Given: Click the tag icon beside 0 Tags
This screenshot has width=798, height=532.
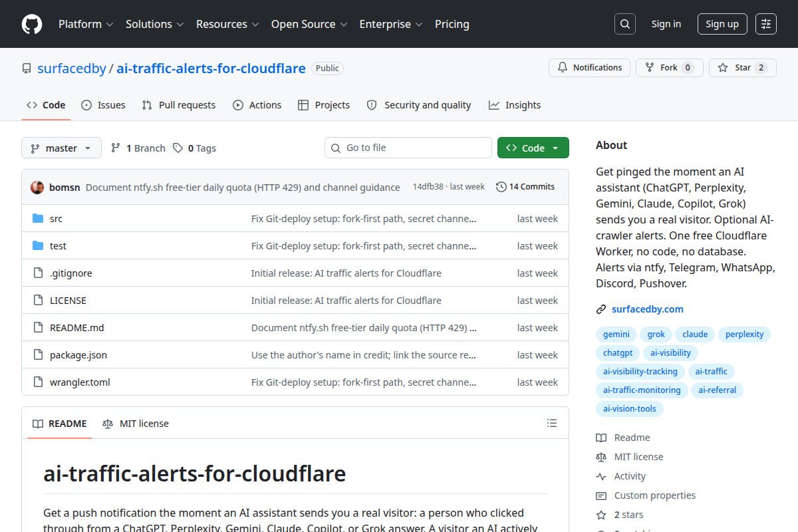Looking at the screenshot, I should click(x=178, y=148).
